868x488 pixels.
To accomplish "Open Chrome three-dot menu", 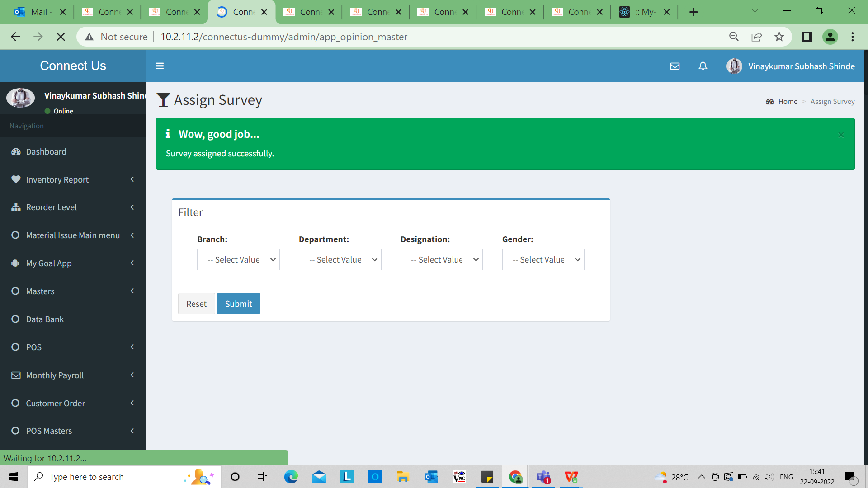I will [x=853, y=37].
